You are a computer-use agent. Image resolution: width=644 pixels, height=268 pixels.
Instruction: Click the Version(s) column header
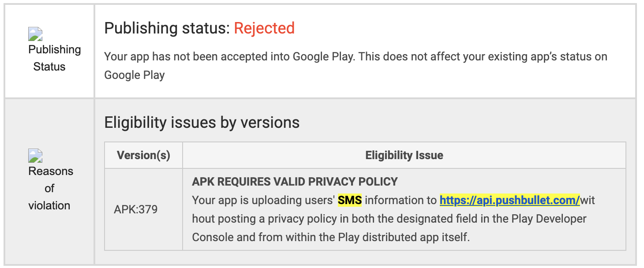click(143, 155)
